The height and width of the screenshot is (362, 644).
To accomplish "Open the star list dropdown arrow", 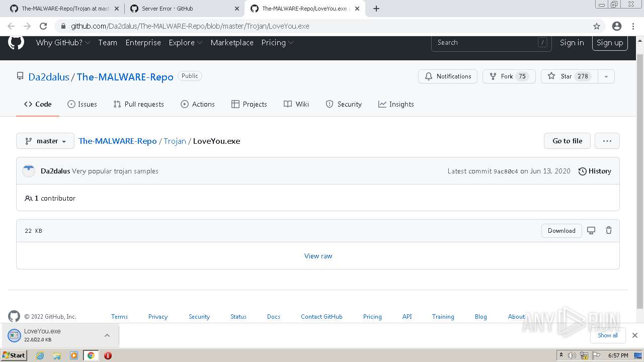I will pos(606,76).
